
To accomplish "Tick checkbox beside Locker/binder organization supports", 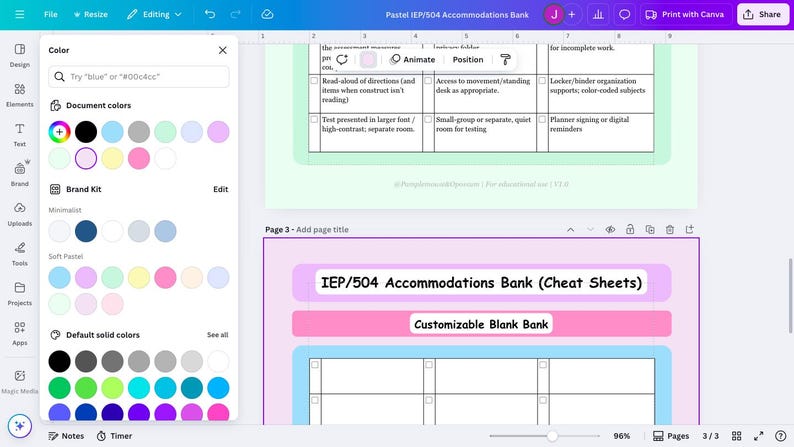I will tap(542, 80).
